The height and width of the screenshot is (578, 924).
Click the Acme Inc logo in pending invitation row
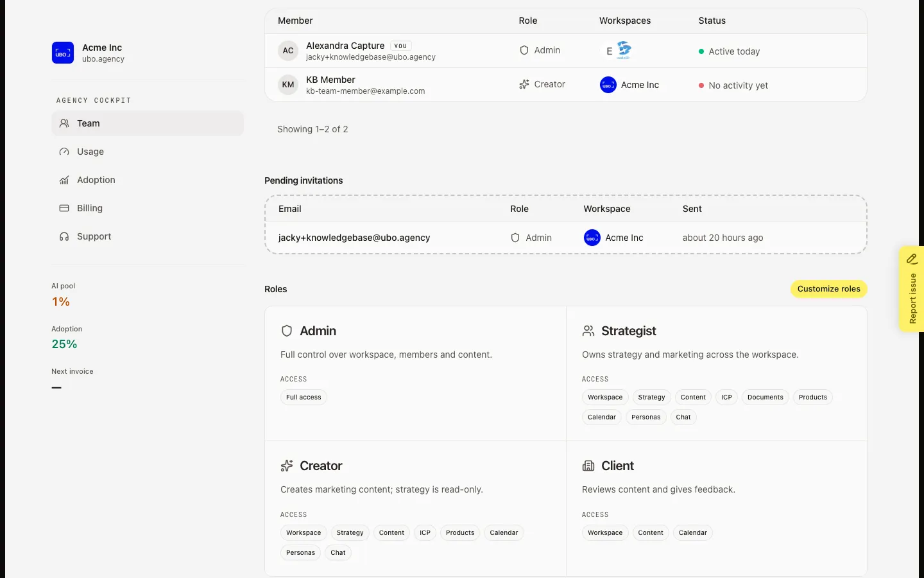tap(592, 238)
